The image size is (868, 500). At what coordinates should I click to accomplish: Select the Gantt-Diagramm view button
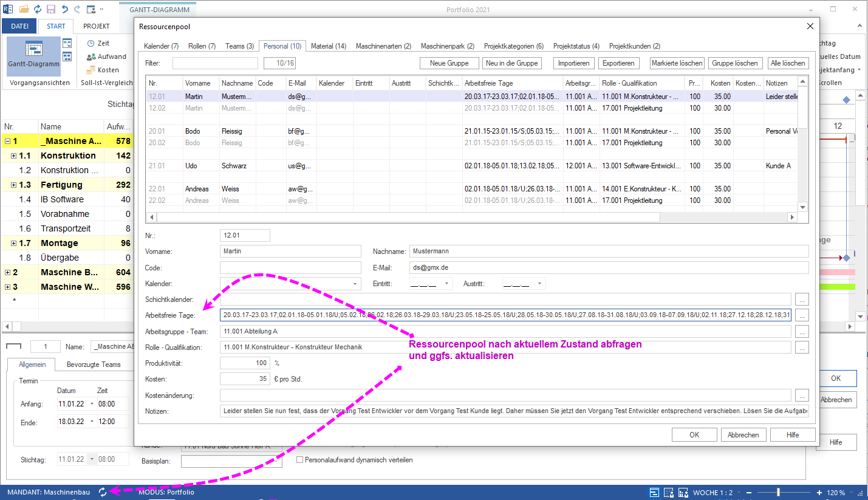pyautogui.click(x=34, y=56)
